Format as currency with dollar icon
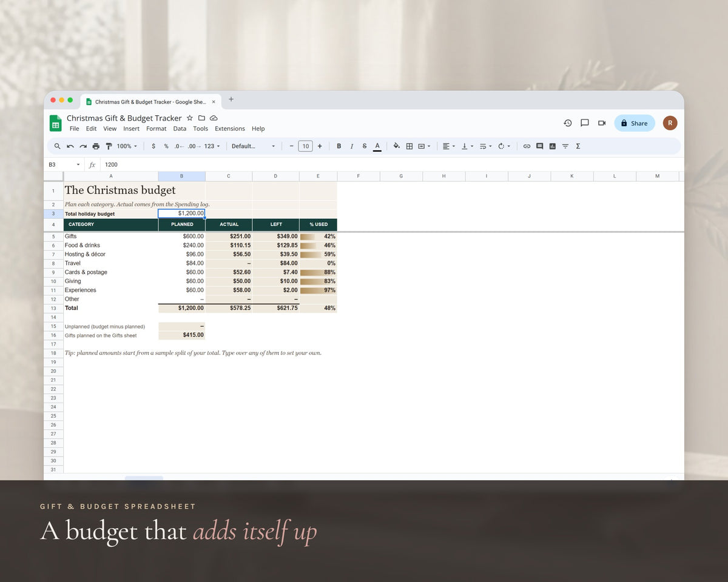The image size is (728, 582). point(153,146)
